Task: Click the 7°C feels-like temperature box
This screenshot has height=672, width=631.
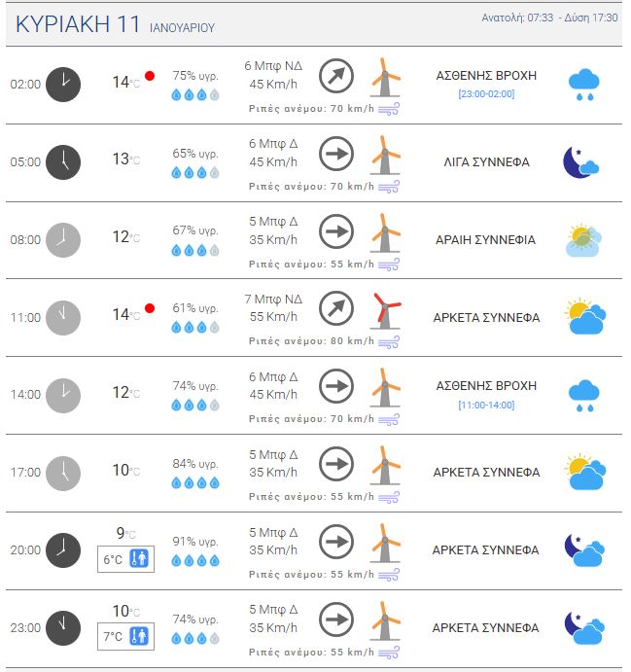Action: [124, 637]
